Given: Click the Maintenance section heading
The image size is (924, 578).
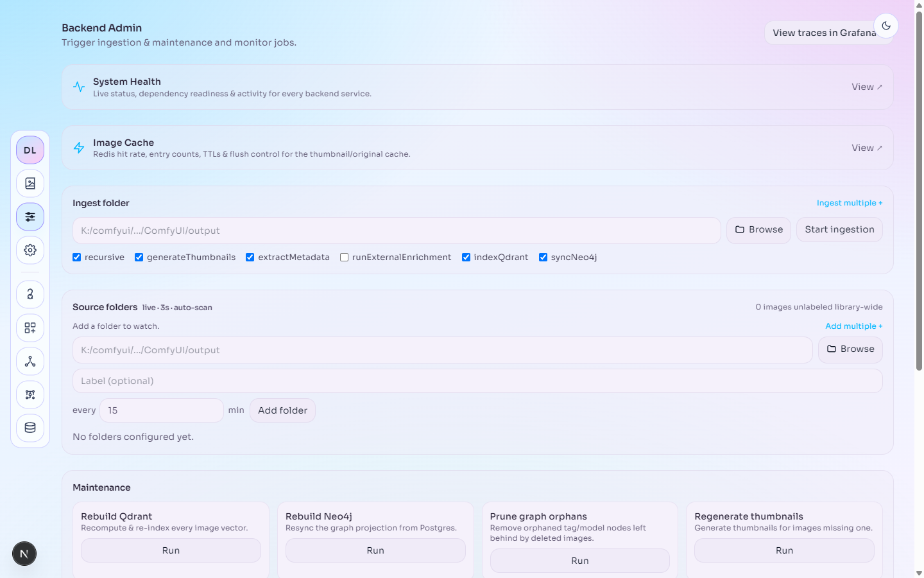Looking at the screenshot, I should click(101, 487).
